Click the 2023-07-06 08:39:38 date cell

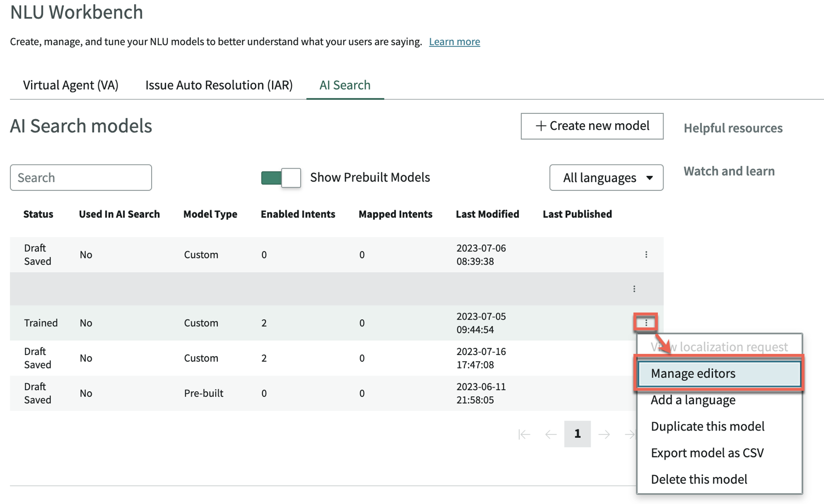[481, 255]
